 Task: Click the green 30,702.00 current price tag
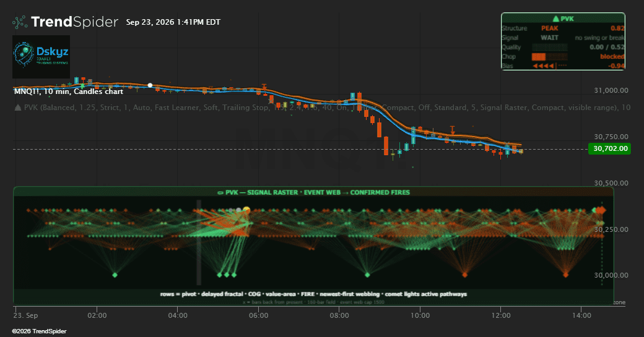click(x=609, y=148)
